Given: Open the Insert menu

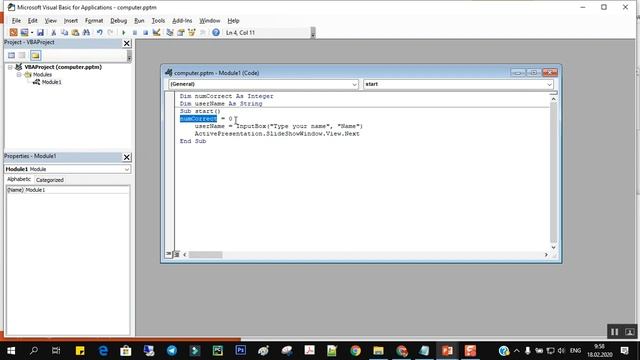Looking at the screenshot, I should pos(71,20).
